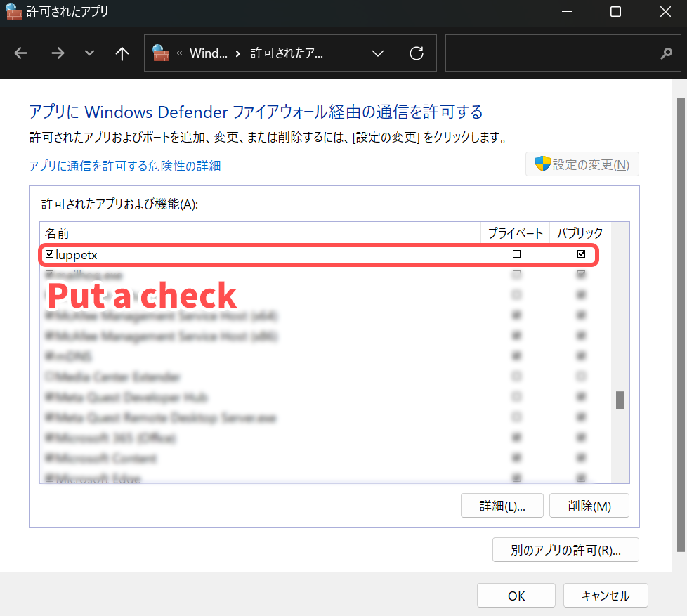Click the Forward navigation arrow
The height and width of the screenshot is (616, 687).
(x=58, y=53)
